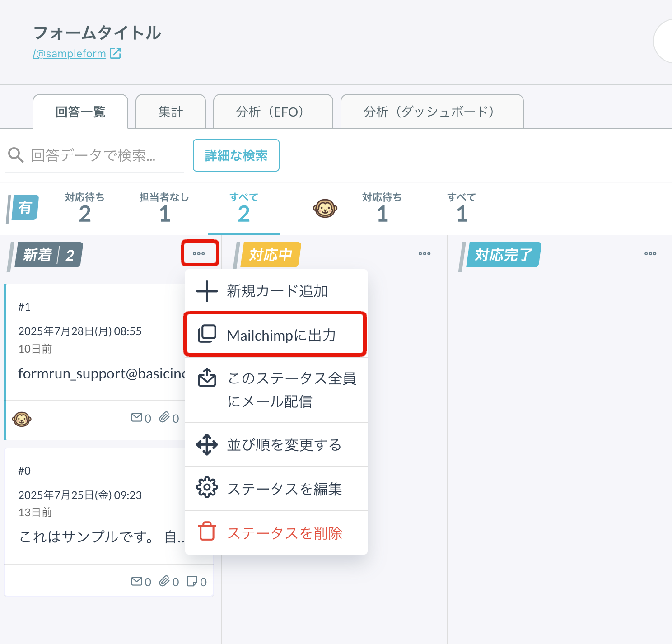Select the 有 label badge
The image size is (672, 644).
25,207
